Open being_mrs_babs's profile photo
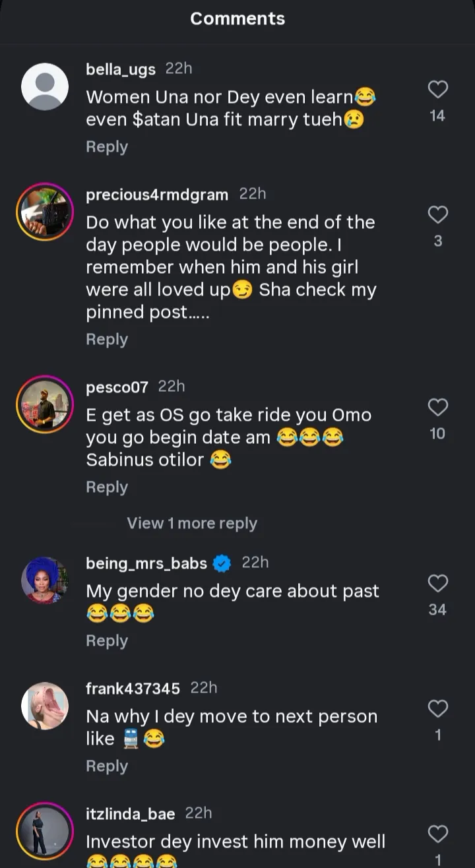Image resolution: width=475 pixels, height=868 pixels. [x=45, y=580]
